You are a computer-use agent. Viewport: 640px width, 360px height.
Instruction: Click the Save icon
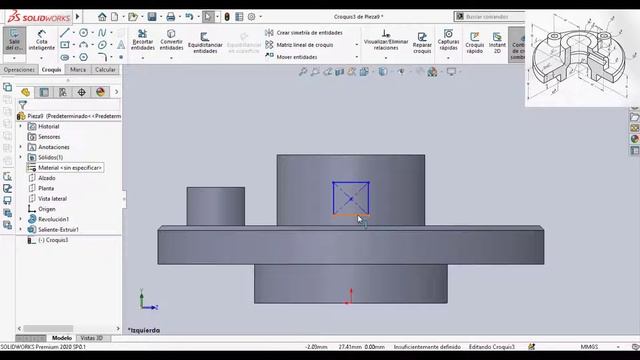(x=152, y=17)
